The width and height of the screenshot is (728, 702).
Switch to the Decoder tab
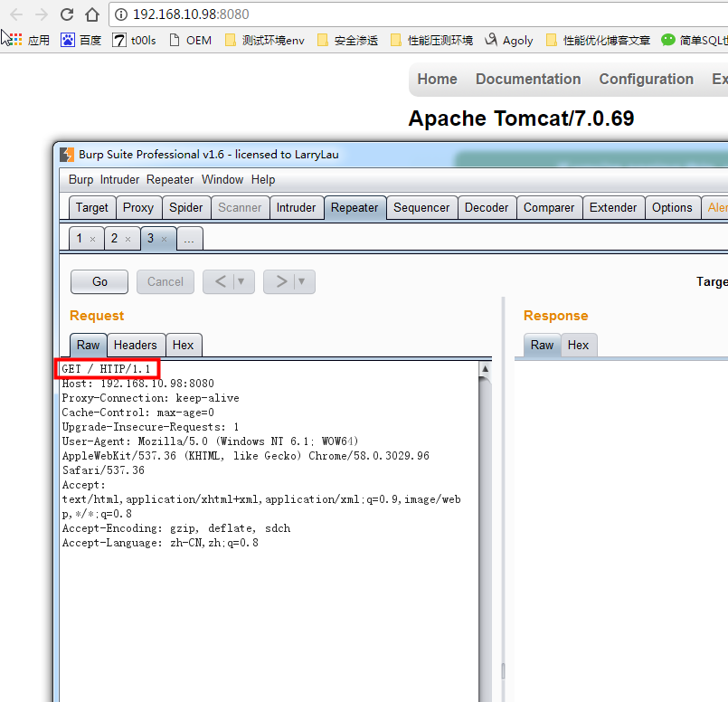pyautogui.click(x=487, y=207)
